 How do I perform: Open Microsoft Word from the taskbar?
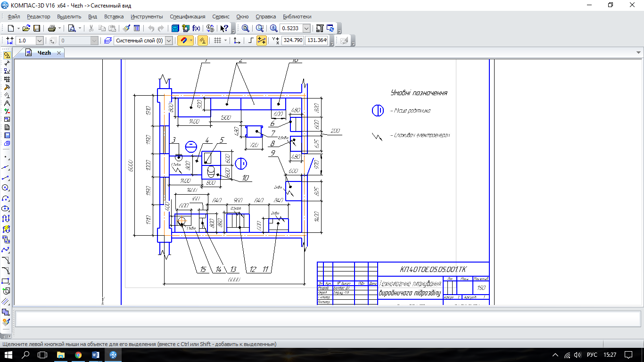96,354
